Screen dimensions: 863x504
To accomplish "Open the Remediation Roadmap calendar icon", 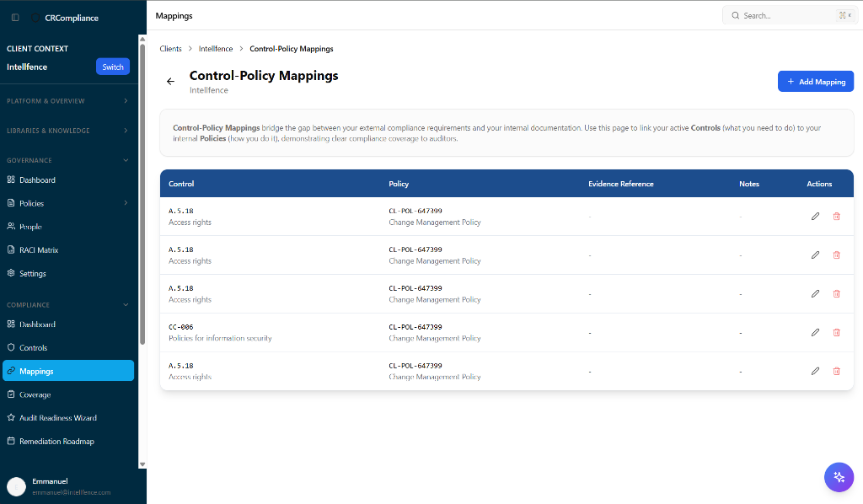I will 12,441.
